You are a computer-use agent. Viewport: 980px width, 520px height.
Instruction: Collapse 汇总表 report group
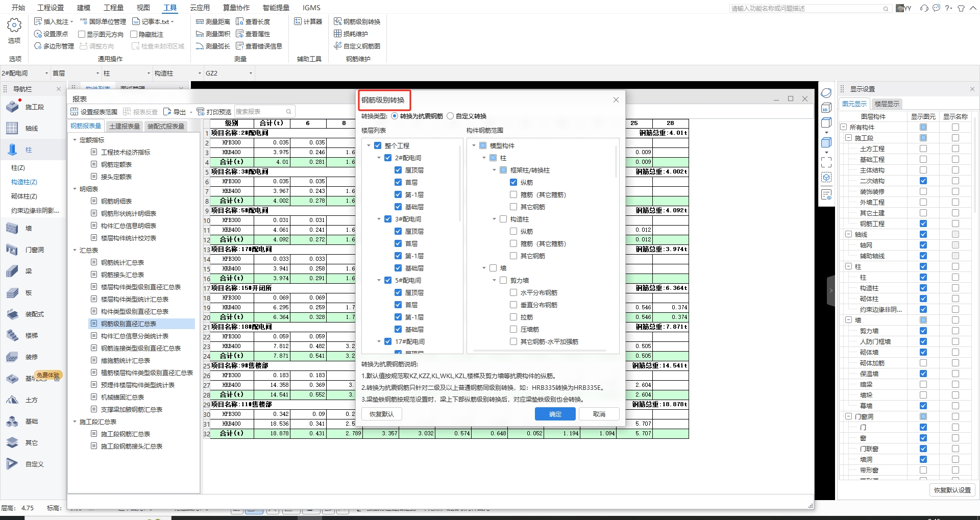coord(75,250)
